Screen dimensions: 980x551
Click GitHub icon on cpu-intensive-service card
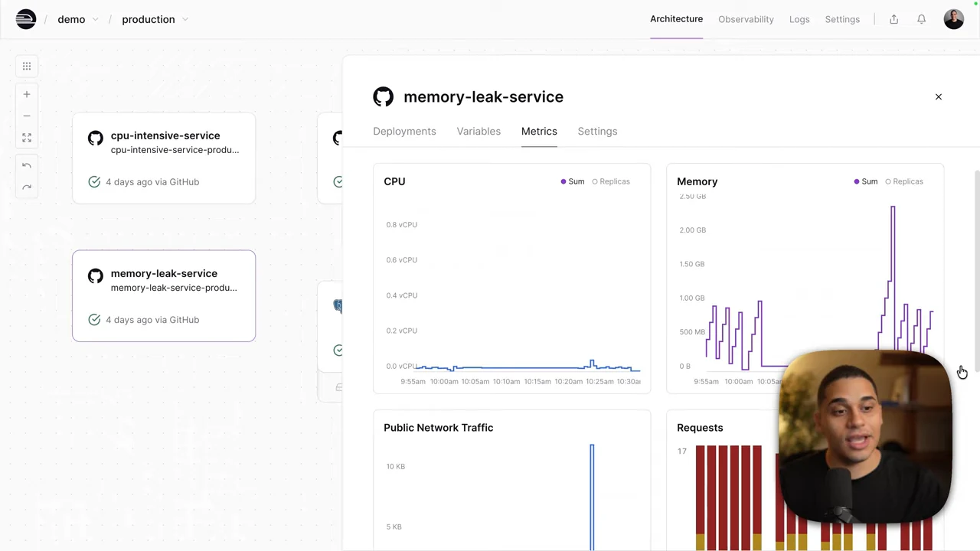click(96, 138)
